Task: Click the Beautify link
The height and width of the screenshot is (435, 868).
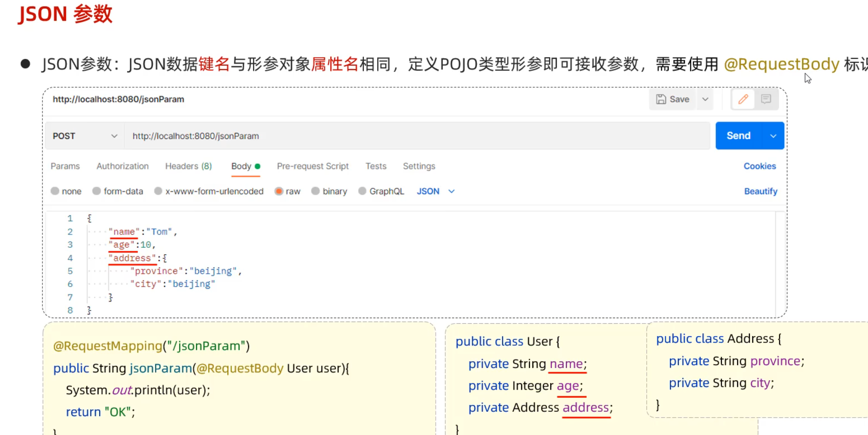Action: tap(761, 191)
